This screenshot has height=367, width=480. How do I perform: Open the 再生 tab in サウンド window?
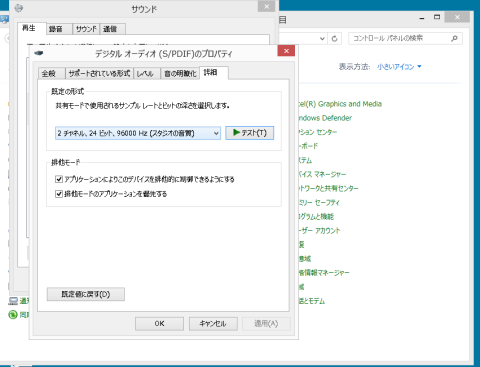[x=31, y=28]
